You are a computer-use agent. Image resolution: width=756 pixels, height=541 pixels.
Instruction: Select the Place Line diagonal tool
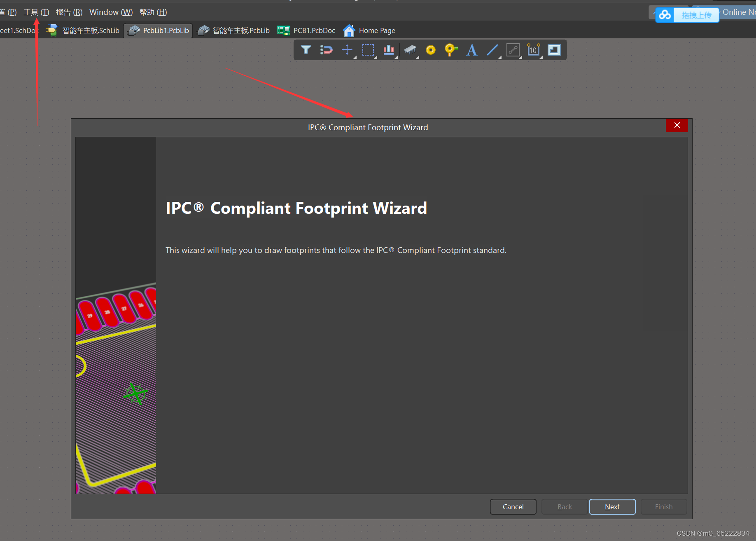(492, 50)
